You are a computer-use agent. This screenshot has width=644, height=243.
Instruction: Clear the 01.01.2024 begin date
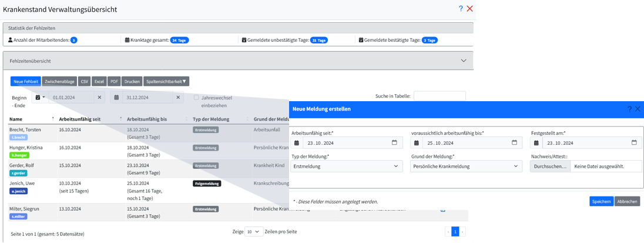(99, 98)
